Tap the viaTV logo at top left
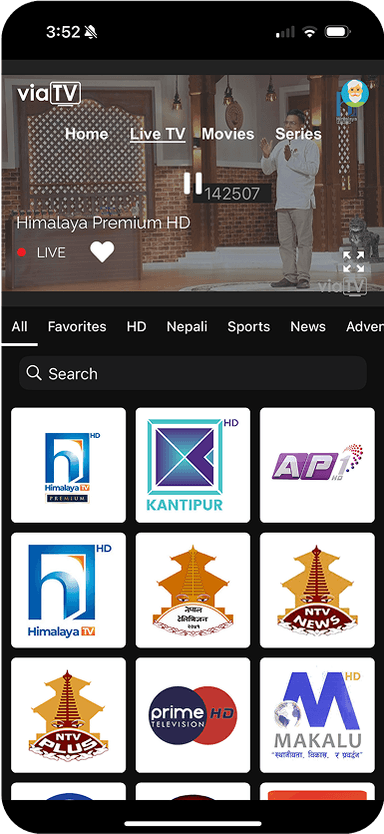 (x=49, y=93)
